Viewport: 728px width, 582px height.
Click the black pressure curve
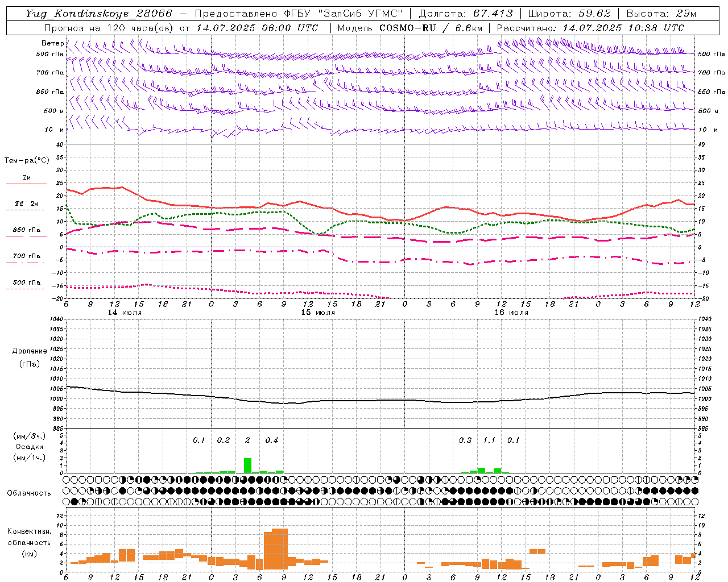pyautogui.click(x=381, y=400)
